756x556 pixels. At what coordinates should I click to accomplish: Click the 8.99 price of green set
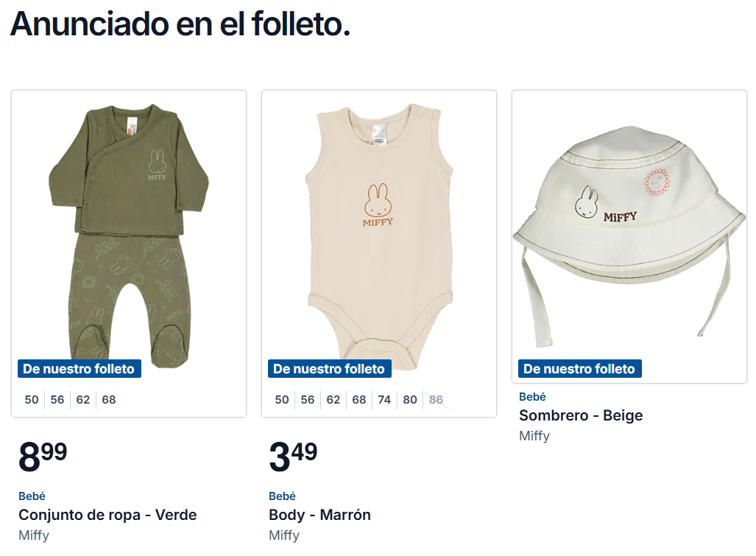[43, 457]
